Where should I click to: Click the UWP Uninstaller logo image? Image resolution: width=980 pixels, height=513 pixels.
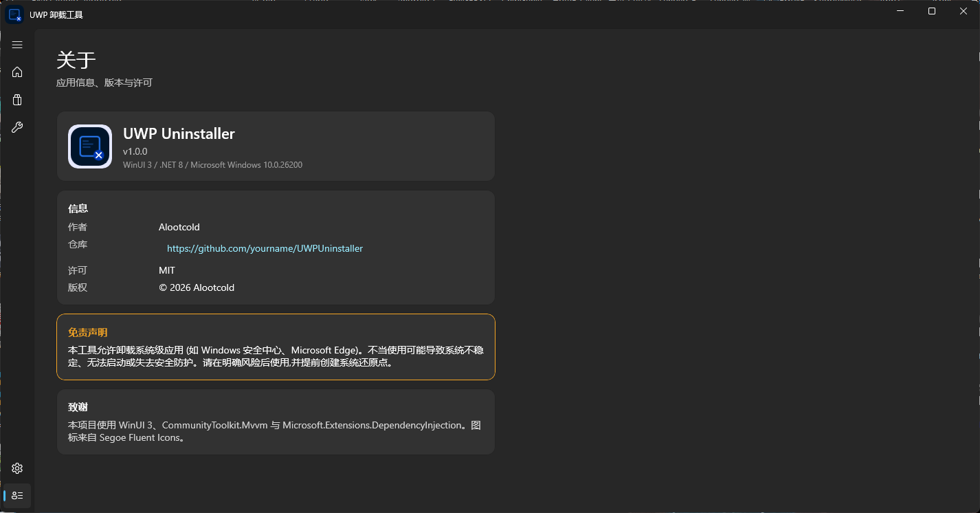(90, 146)
